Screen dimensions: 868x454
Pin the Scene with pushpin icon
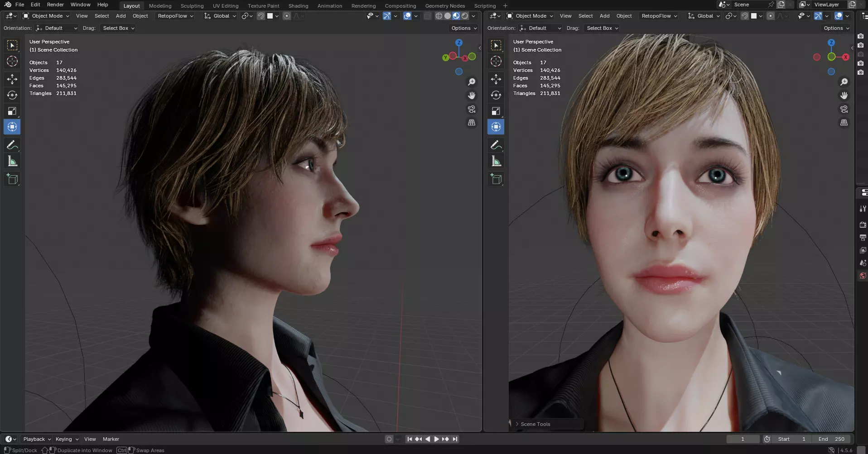click(771, 5)
